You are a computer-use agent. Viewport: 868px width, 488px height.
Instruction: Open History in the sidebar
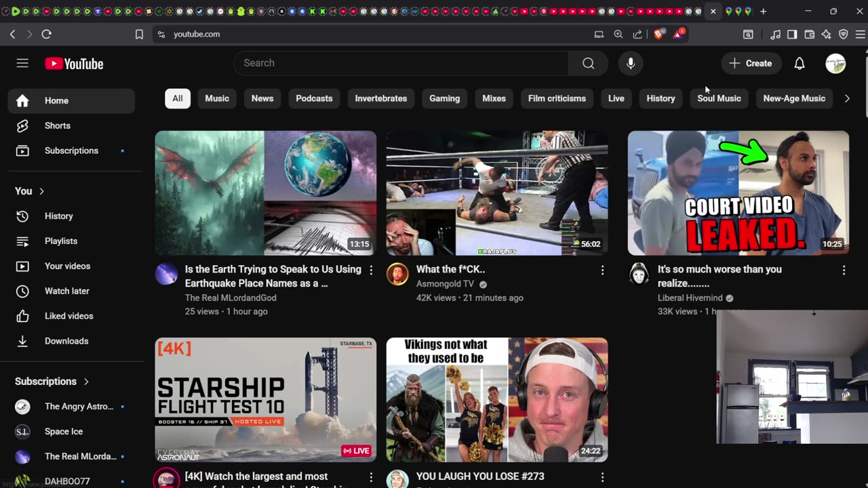tap(71, 216)
